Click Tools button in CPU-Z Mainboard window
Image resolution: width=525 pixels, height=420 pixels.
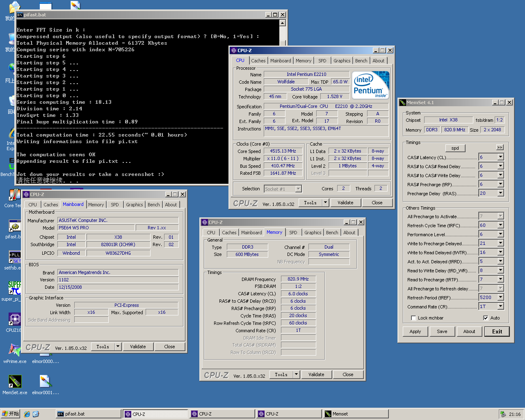[103, 347]
